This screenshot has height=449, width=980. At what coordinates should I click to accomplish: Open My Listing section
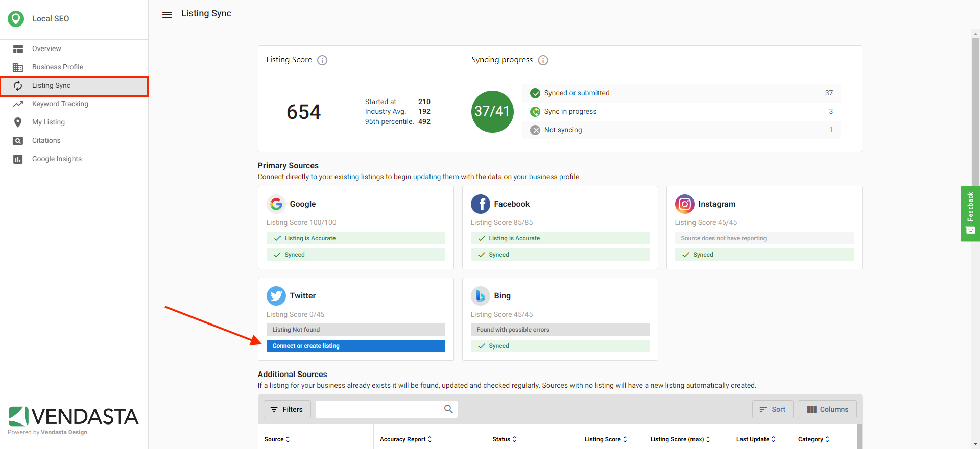click(74, 122)
